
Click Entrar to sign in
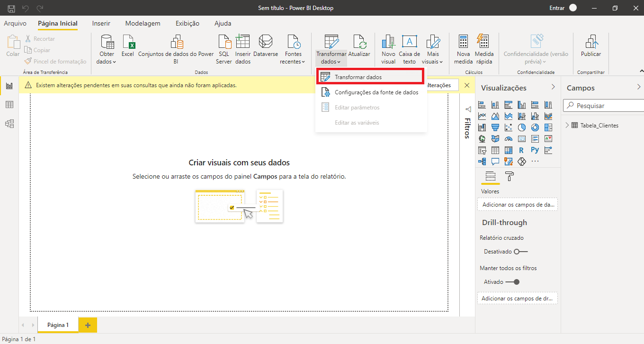coord(556,8)
